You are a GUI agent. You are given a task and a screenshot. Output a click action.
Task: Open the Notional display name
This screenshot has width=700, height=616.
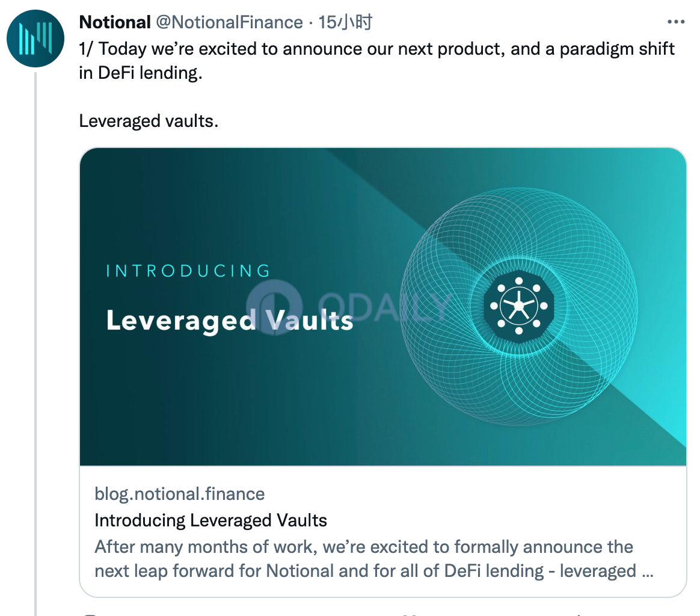115,22
